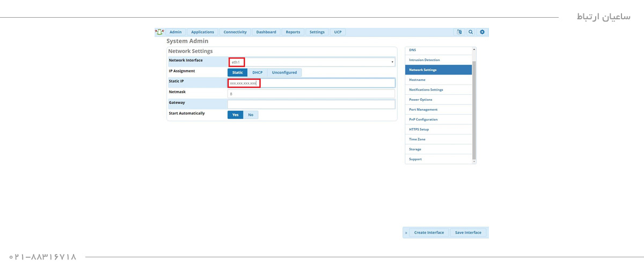Click sidebar scroll down arrow
This screenshot has height=268, width=644.
pyautogui.click(x=474, y=161)
